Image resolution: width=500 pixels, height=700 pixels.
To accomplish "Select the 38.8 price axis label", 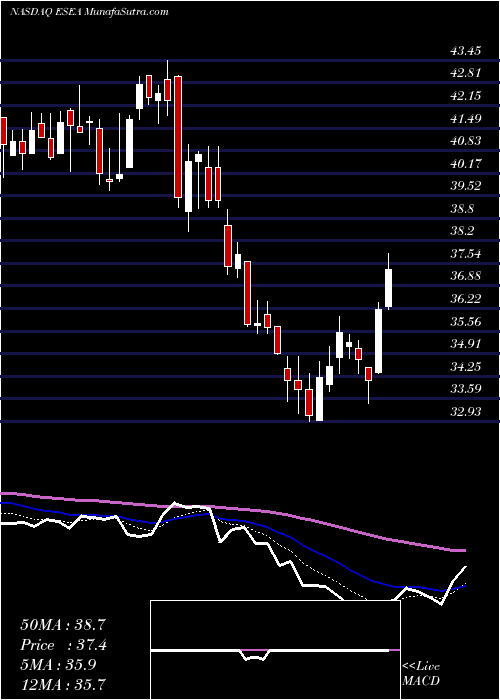I will [x=462, y=209].
